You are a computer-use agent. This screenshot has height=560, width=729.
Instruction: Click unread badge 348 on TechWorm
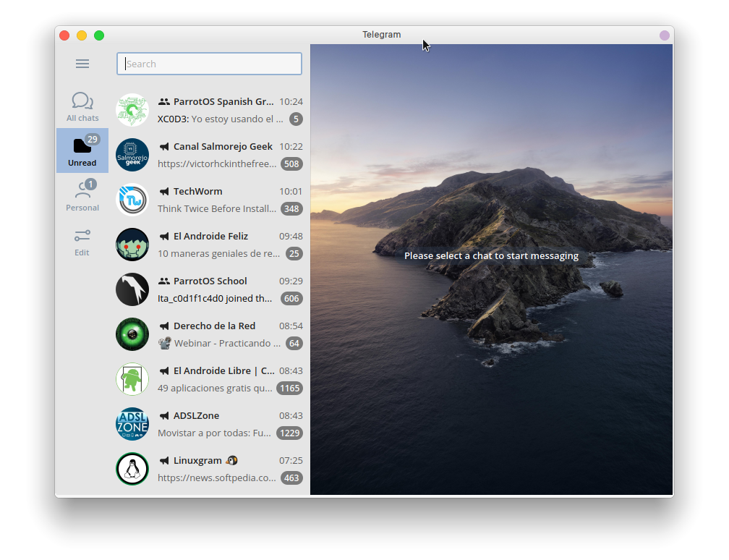coord(291,209)
